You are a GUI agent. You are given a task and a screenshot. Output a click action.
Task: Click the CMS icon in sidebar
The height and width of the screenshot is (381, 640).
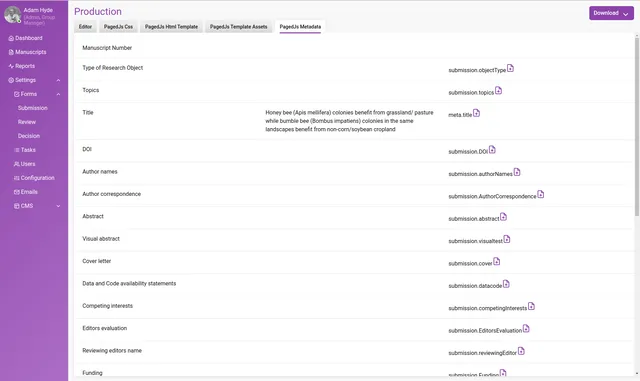[17, 206]
